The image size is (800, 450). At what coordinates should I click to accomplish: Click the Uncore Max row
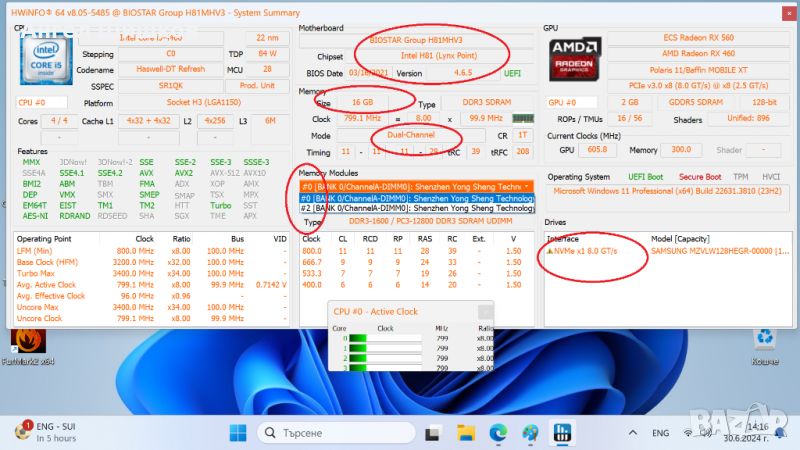[x=152, y=307]
